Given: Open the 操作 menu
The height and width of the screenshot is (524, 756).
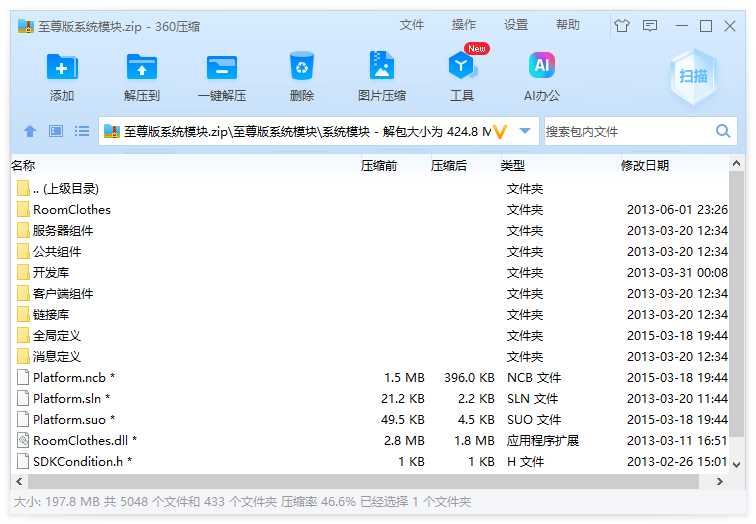Looking at the screenshot, I should (464, 25).
